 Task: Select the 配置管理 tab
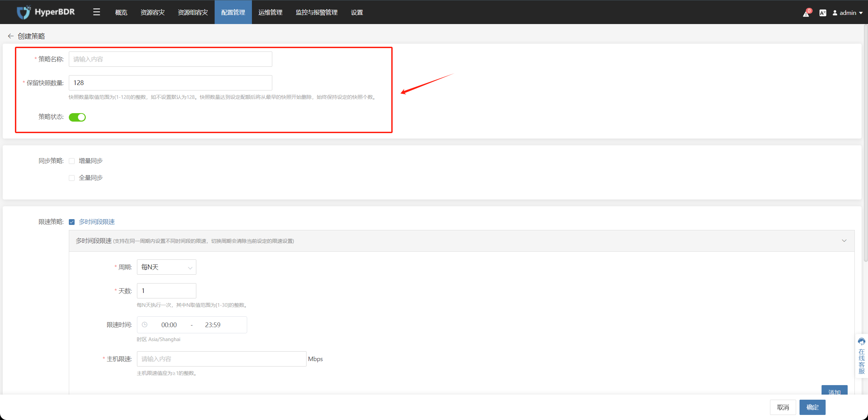pyautogui.click(x=233, y=12)
